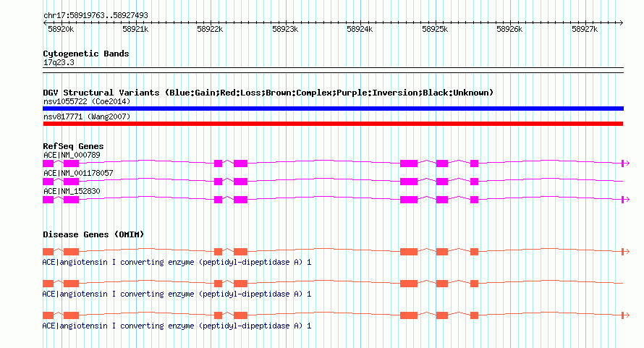Click the widest magenta exon of NM_001178057

409,182
